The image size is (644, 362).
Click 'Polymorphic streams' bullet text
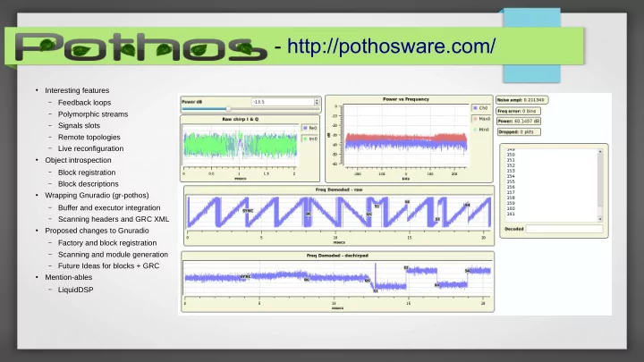coord(93,114)
